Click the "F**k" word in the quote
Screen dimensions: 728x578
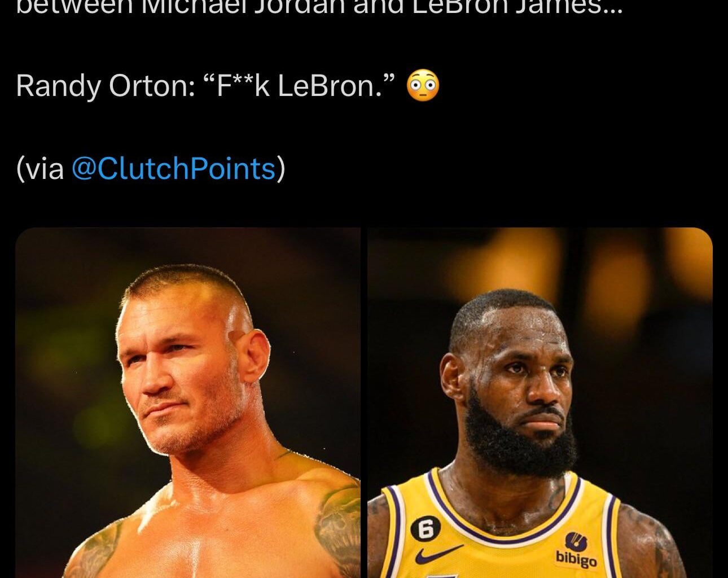[x=235, y=86]
